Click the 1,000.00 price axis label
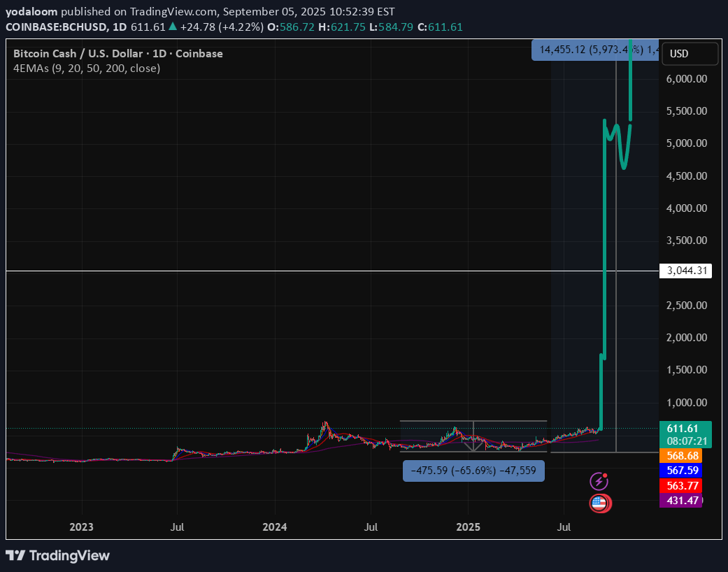The image size is (728, 572). pos(687,403)
